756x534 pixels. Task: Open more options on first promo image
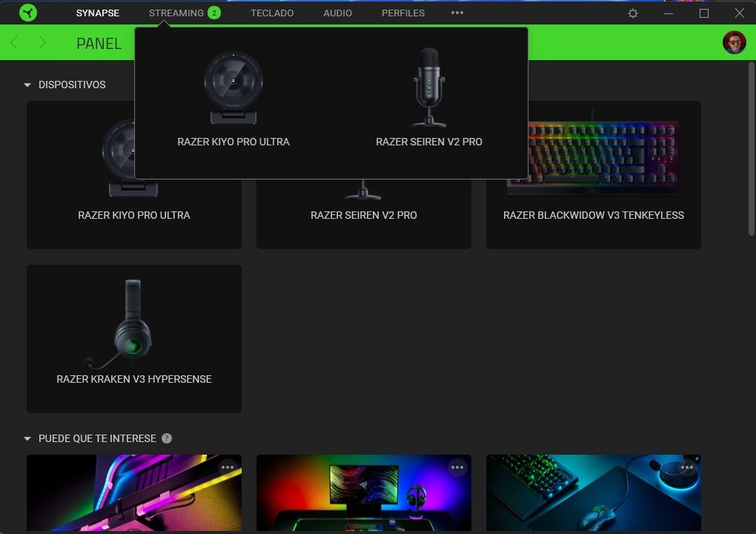tap(228, 467)
